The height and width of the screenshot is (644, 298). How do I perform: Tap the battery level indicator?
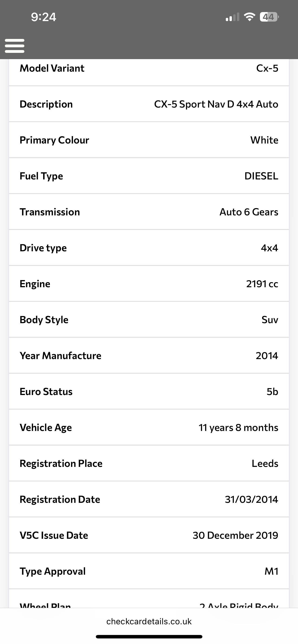click(x=269, y=17)
